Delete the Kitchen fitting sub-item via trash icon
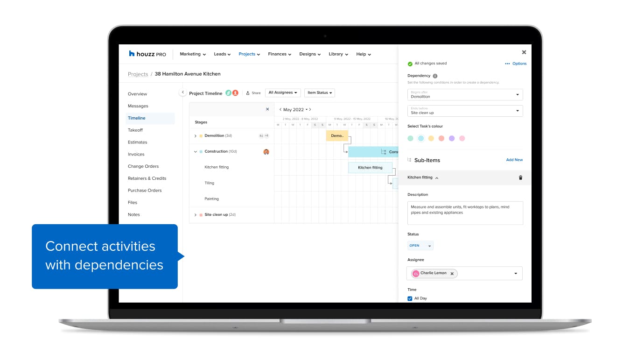The width and height of the screenshot is (644, 355). pyautogui.click(x=520, y=177)
